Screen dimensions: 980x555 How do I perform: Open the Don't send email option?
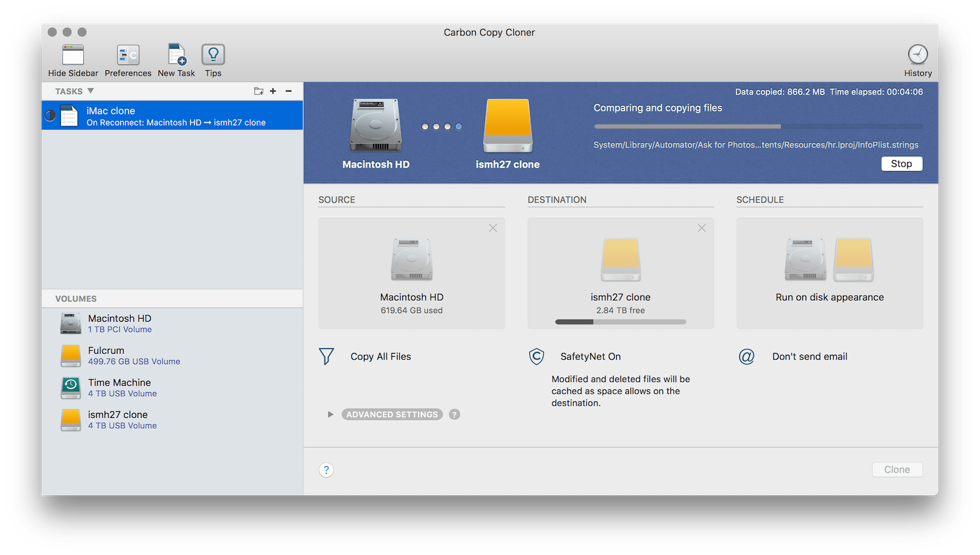click(x=810, y=357)
